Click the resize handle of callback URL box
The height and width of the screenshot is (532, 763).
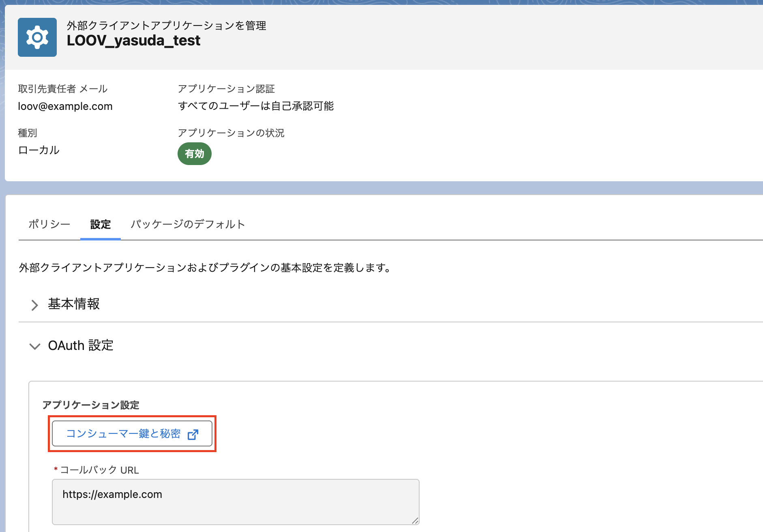(415, 520)
